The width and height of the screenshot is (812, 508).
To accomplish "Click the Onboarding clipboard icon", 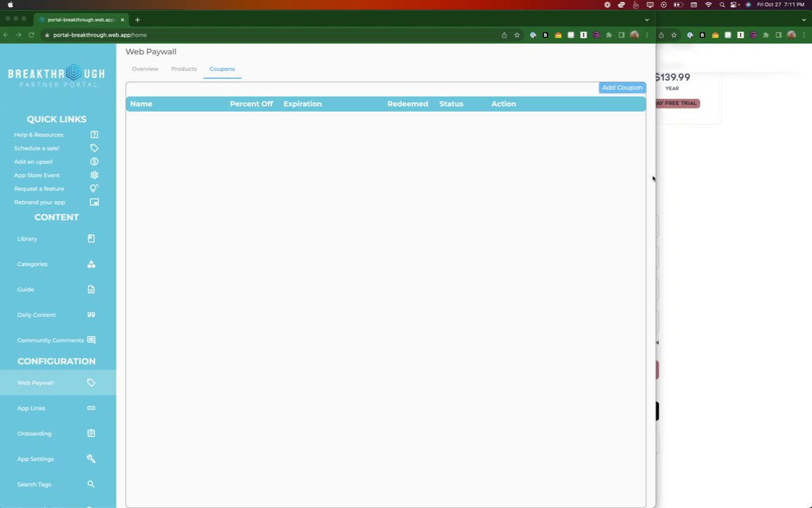I will [x=91, y=433].
